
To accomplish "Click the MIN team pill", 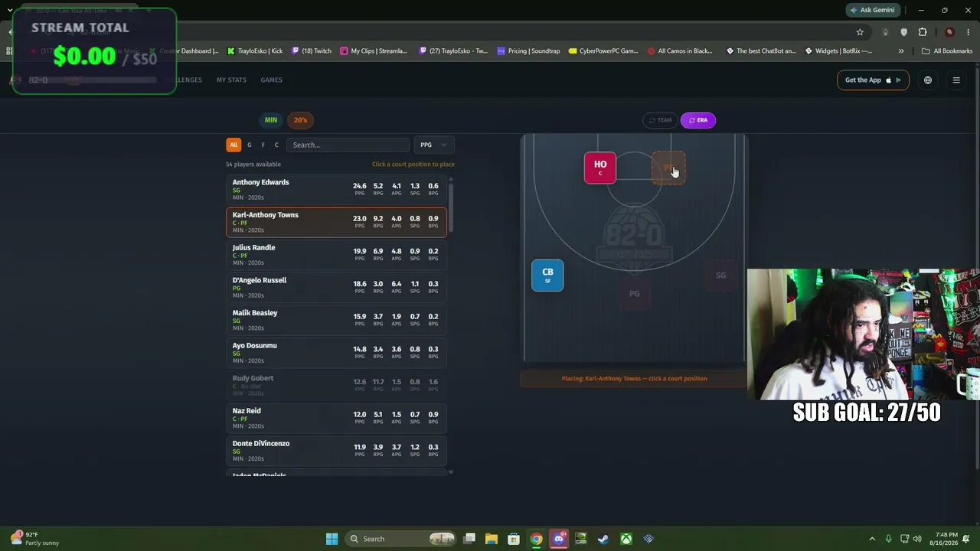I will [271, 120].
